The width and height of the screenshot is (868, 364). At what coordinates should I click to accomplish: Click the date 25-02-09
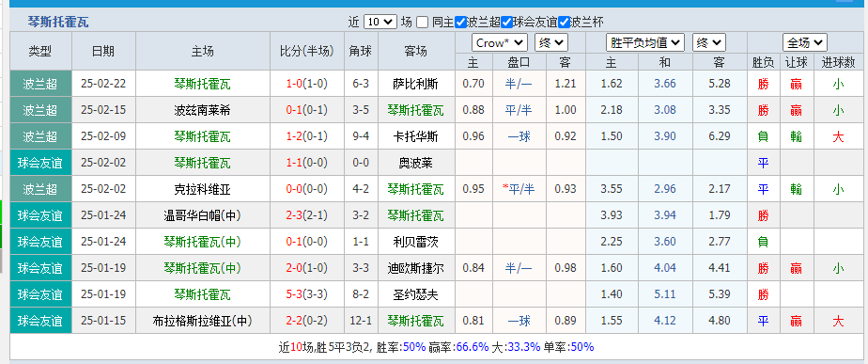pyautogui.click(x=103, y=136)
